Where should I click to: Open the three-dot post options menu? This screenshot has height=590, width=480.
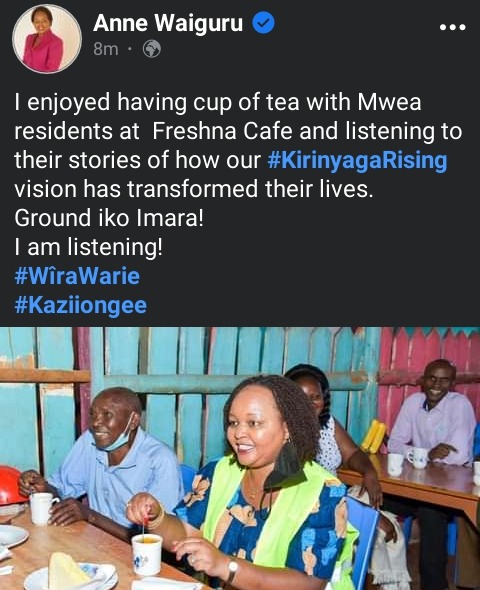tap(453, 27)
